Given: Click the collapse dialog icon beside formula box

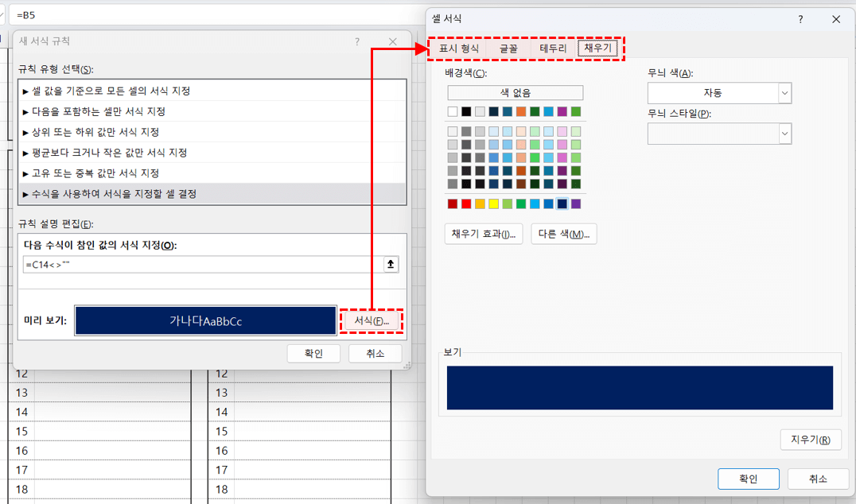Looking at the screenshot, I should click(391, 265).
